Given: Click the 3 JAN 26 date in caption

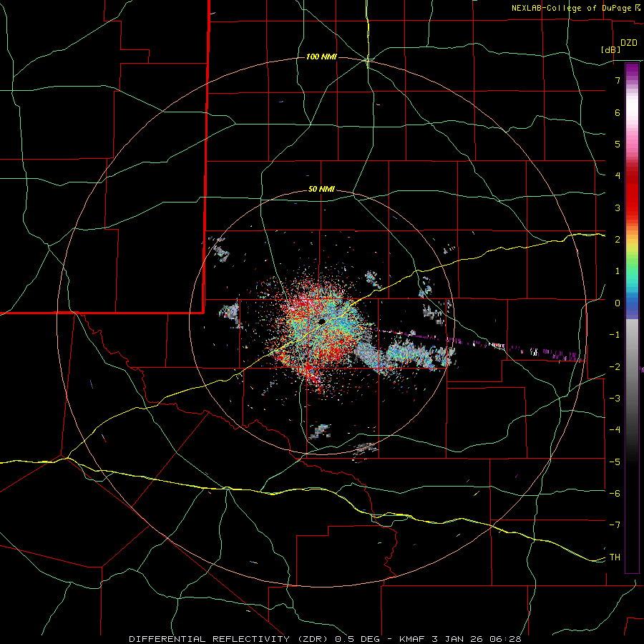Looking at the screenshot, I should point(457,639).
